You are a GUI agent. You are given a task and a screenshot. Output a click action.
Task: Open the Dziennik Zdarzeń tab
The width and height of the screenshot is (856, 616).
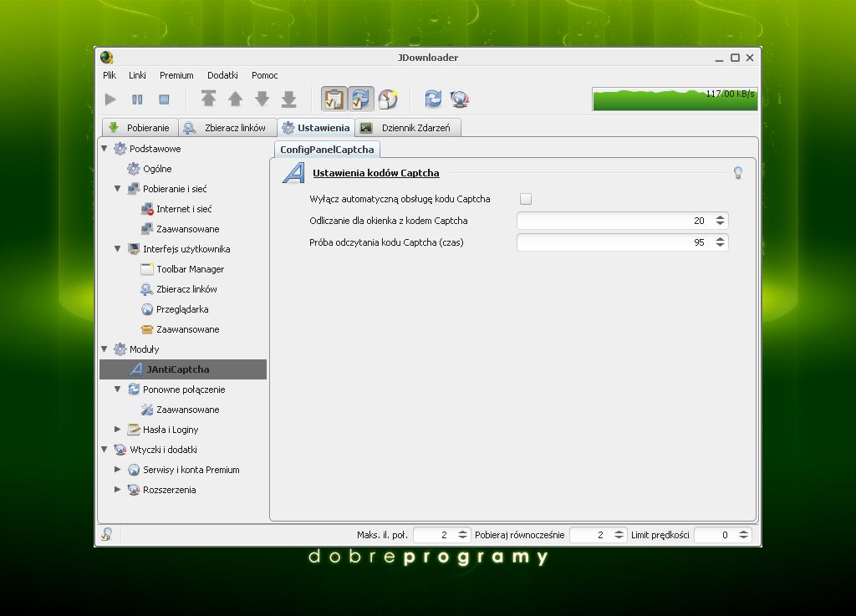[x=408, y=128]
